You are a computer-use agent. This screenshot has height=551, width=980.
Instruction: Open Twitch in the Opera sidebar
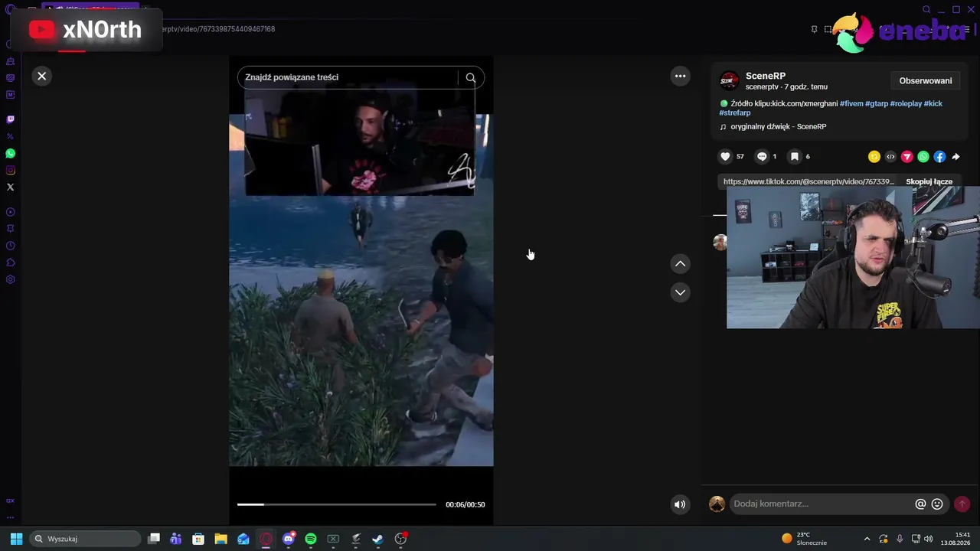click(10, 119)
